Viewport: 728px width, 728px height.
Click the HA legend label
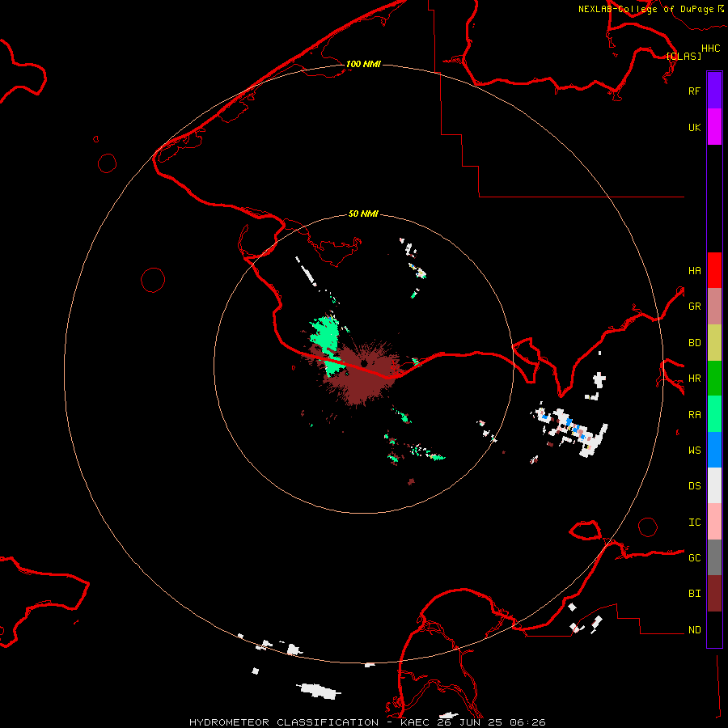click(x=694, y=270)
